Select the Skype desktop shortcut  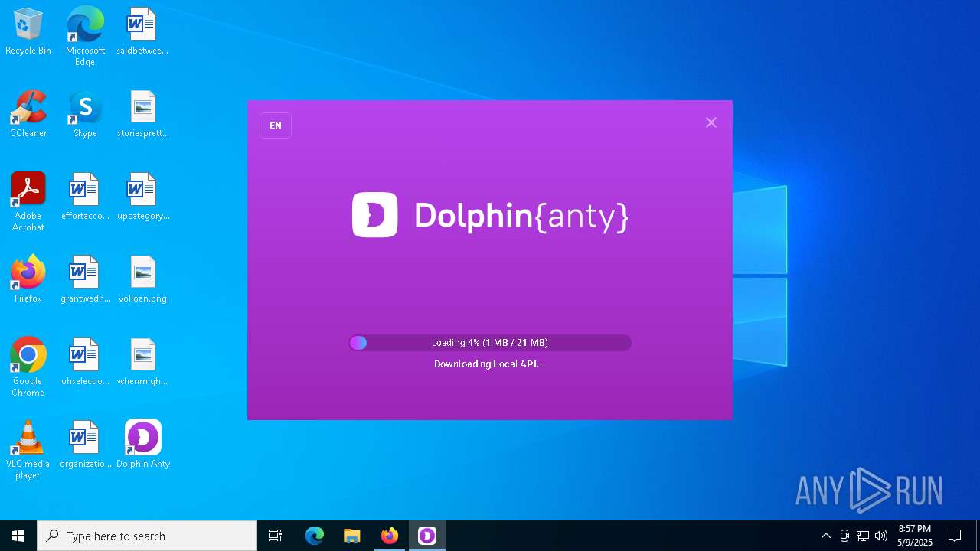85,115
